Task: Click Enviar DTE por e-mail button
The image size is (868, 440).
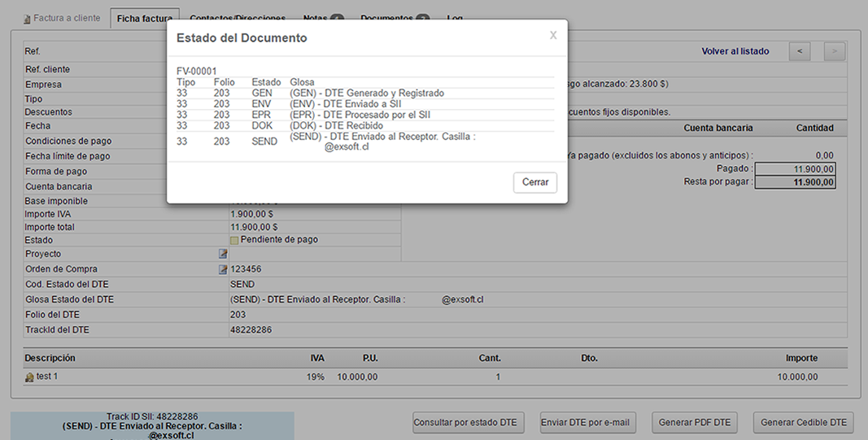Action: [x=588, y=422]
